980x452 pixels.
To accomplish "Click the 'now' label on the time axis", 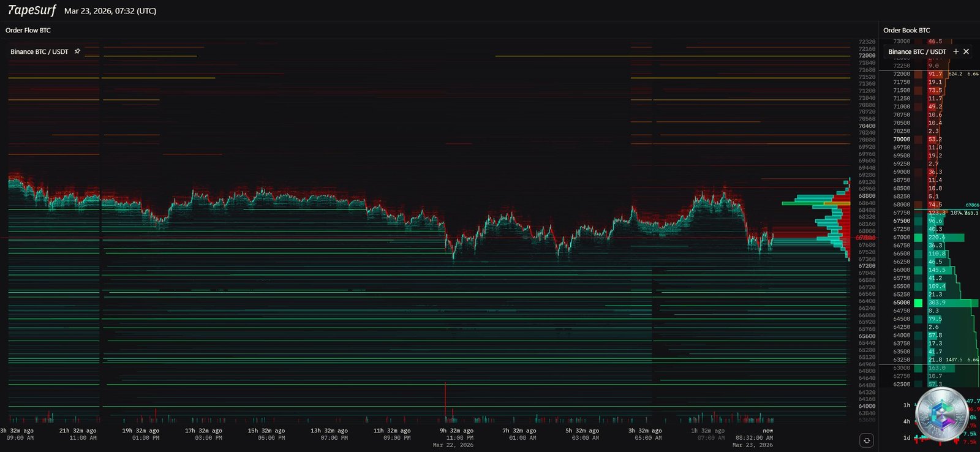I will coord(767,431).
